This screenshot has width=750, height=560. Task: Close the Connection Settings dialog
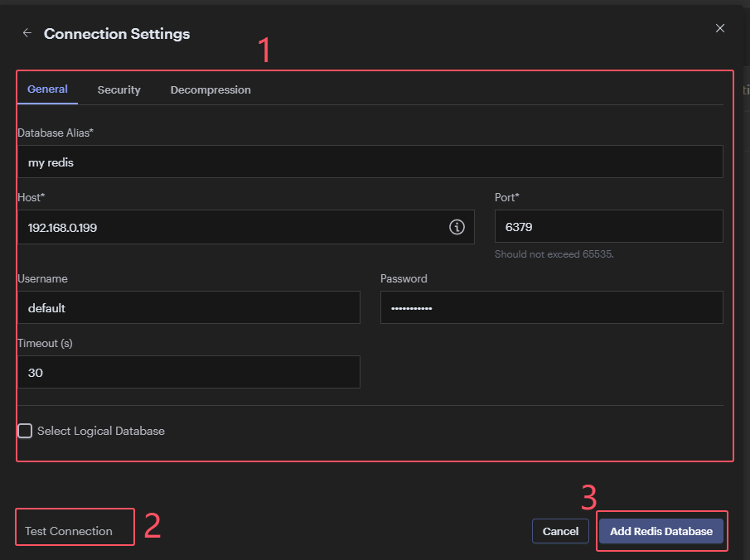(720, 28)
